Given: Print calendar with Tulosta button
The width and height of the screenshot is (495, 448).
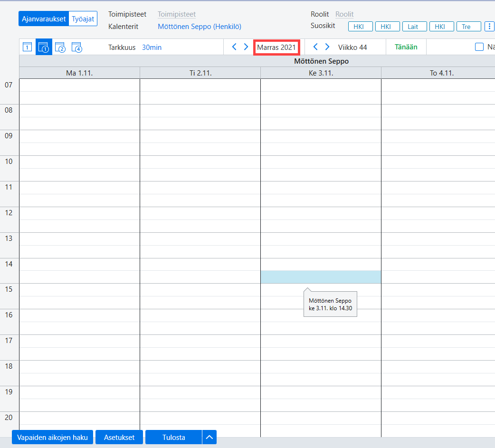Looking at the screenshot, I should coord(173,437).
